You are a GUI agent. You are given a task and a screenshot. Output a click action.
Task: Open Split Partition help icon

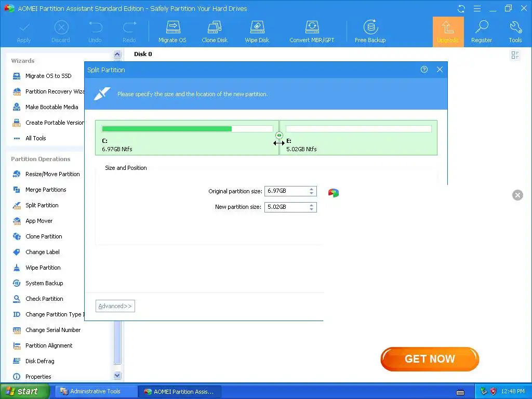[424, 70]
